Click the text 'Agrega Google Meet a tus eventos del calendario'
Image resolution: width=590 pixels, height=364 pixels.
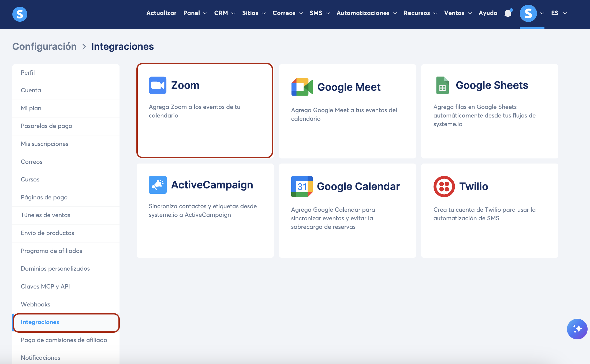coord(344,114)
